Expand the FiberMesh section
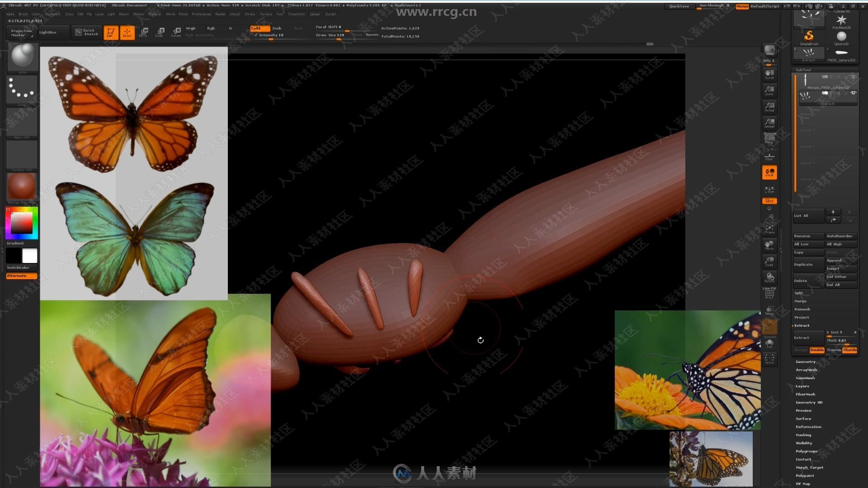Screen dimensions: 868x488 pos(805,394)
